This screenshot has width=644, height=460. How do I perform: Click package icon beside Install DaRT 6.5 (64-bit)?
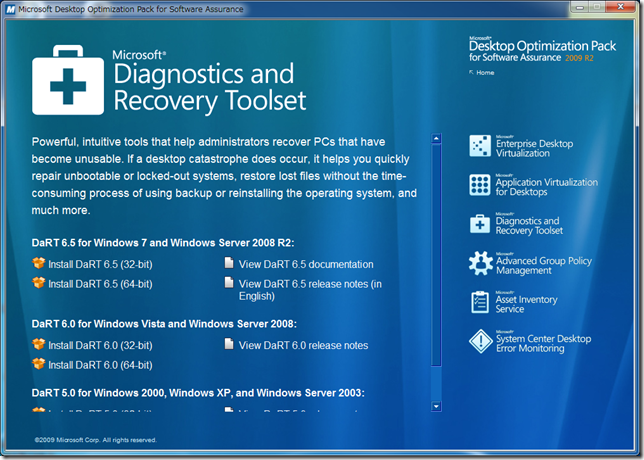pyautogui.click(x=39, y=283)
